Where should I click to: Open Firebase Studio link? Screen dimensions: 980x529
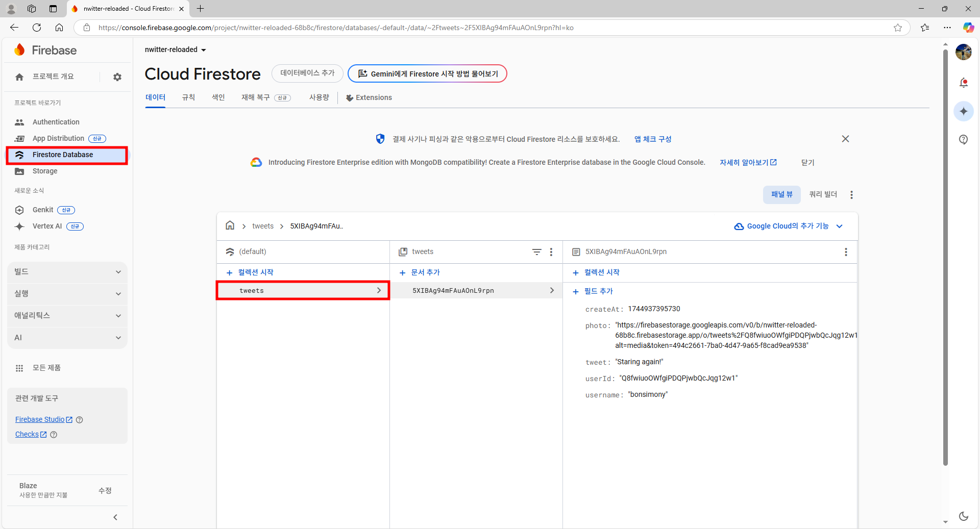[44, 419]
